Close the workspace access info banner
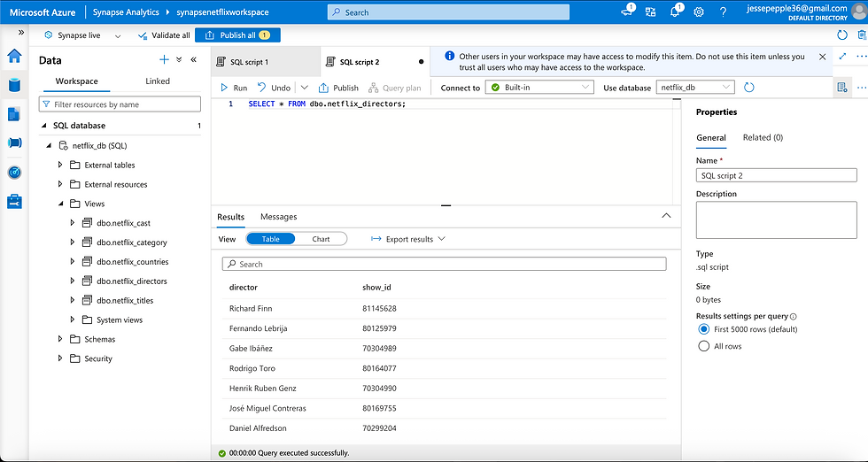 [x=822, y=57]
